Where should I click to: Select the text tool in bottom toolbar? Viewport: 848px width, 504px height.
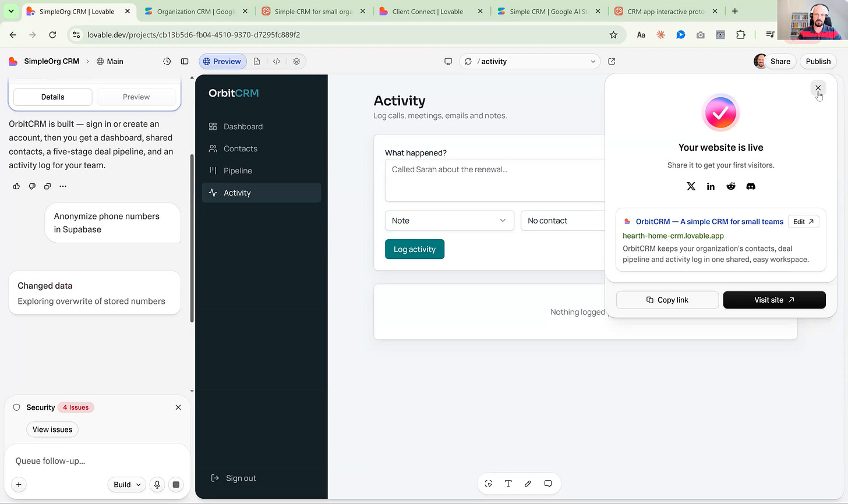coord(508,484)
